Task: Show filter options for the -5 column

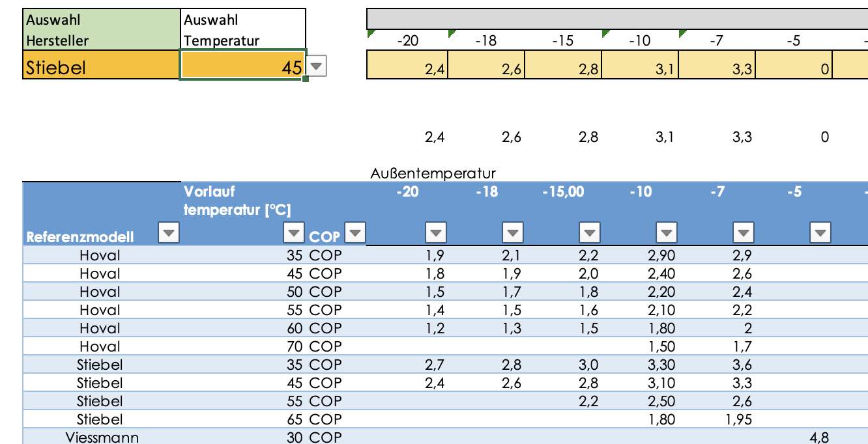Action: (820, 233)
